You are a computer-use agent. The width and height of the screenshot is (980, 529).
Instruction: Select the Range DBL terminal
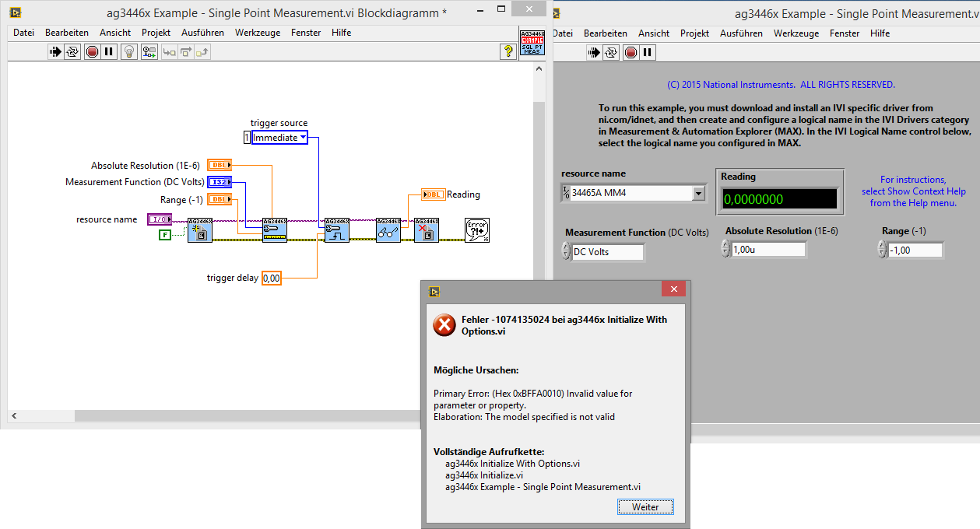coord(220,200)
